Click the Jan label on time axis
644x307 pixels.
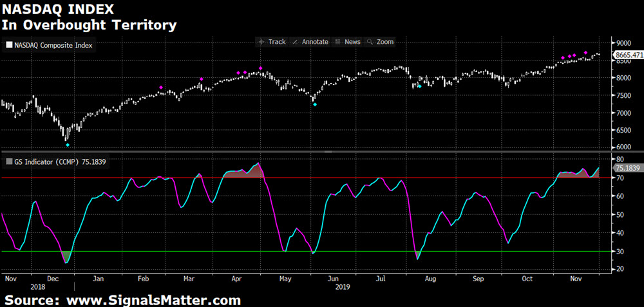click(x=98, y=279)
